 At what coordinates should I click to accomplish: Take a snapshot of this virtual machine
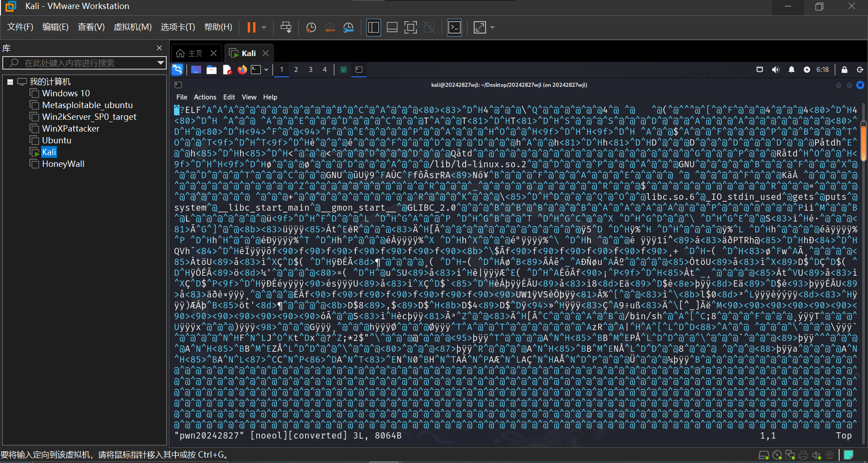[x=311, y=28]
